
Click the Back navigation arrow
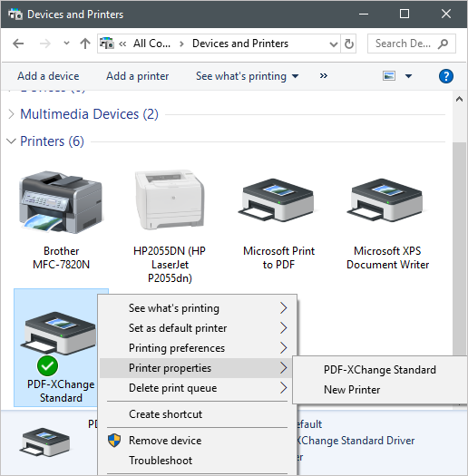click(18, 44)
